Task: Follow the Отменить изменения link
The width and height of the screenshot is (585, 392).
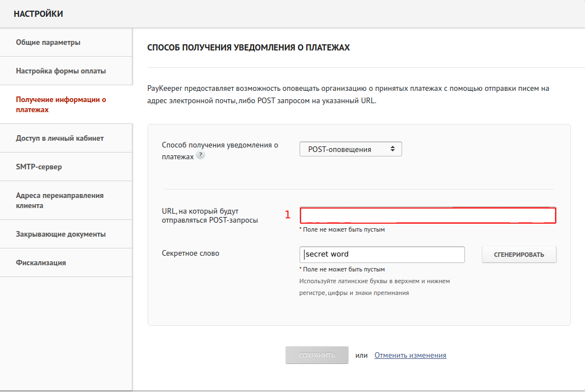Action: tap(410, 355)
